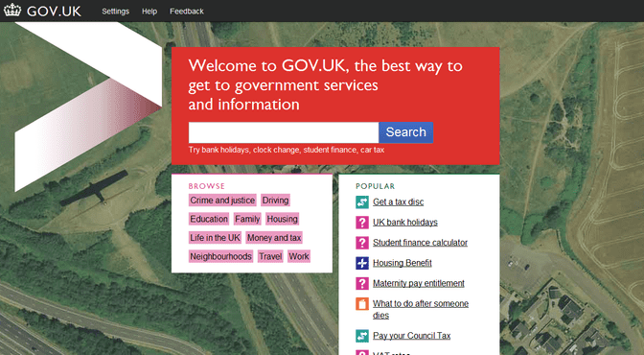The width and height of the screenshot is (644, 355).
Task: Open the Help link in top bar
Action: (x=149, y=12)
